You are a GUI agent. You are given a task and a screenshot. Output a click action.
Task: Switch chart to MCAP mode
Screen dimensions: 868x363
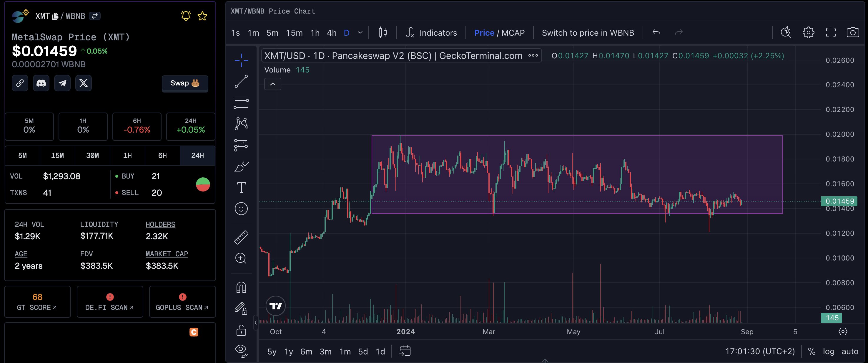coord(513,33)
